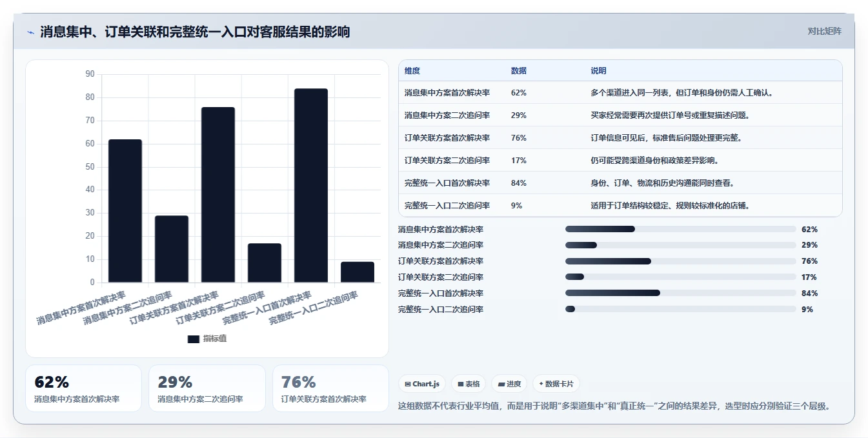Click the 84% cell in the table
The height and width of the screenshot is (438, 868).
pos(518,183)
